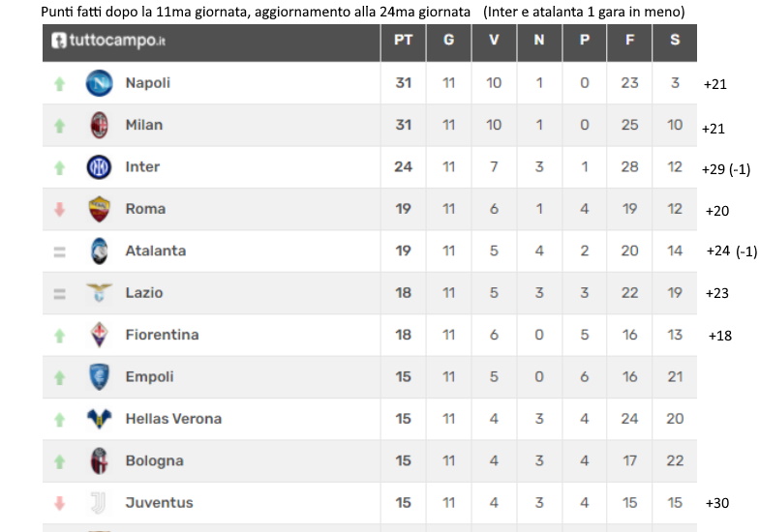
Task: Click Juventus points value 15
Action: coord(403,503)
